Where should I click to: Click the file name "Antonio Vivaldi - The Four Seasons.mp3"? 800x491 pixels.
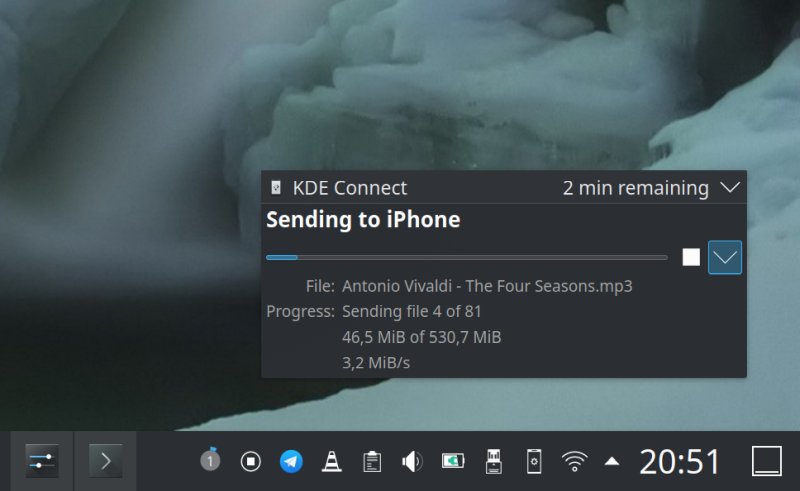487,286
